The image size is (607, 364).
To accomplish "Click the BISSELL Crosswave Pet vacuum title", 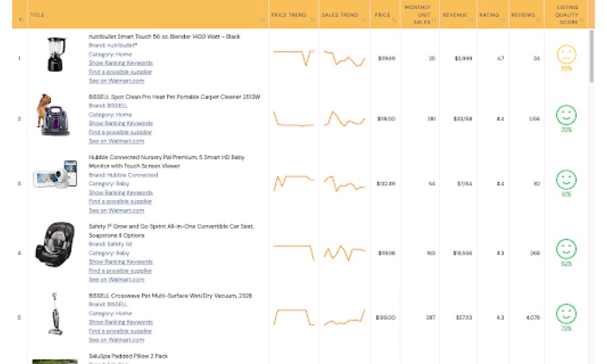I will pos(171,296).
